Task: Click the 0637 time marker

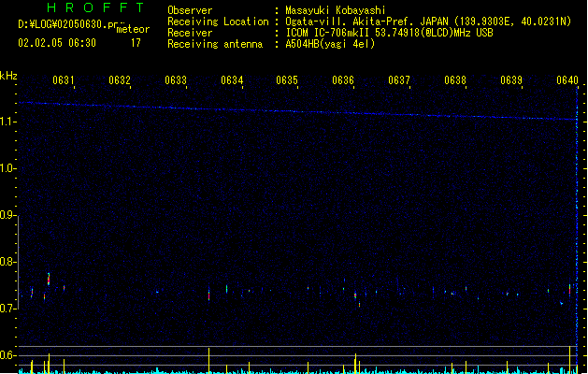Action: [399, 80]
